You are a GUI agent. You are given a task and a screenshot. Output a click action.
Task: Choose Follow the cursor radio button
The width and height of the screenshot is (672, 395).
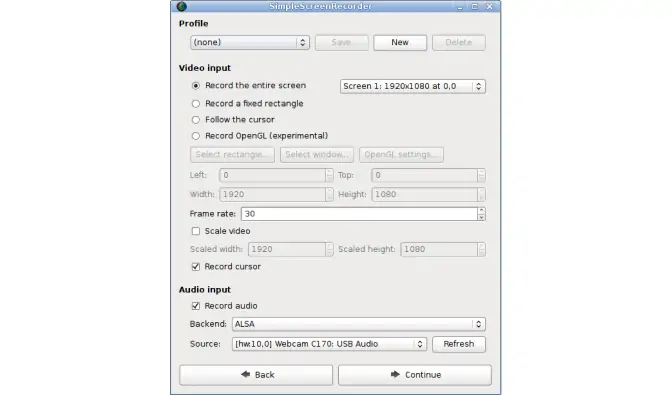(x=195, y=120)
